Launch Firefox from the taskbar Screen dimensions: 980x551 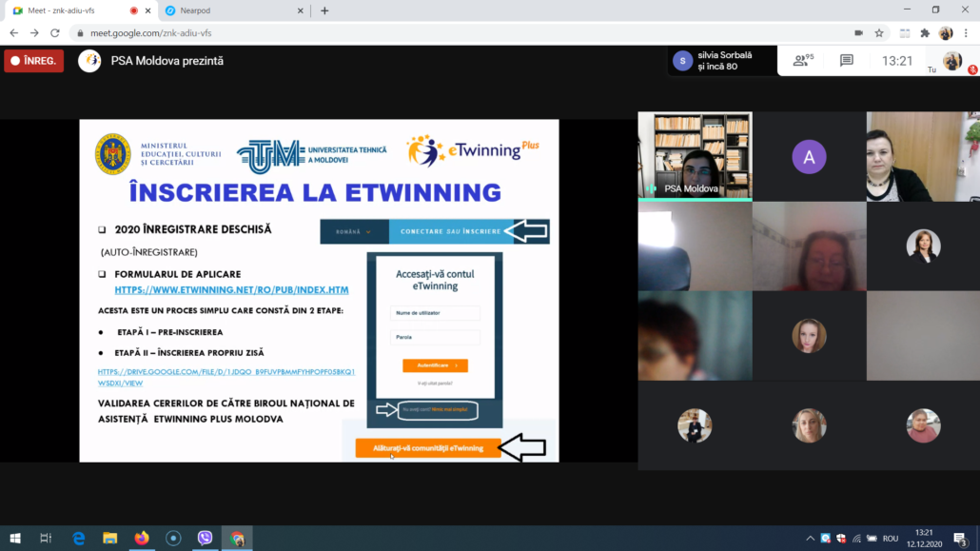tap(142, 538)
